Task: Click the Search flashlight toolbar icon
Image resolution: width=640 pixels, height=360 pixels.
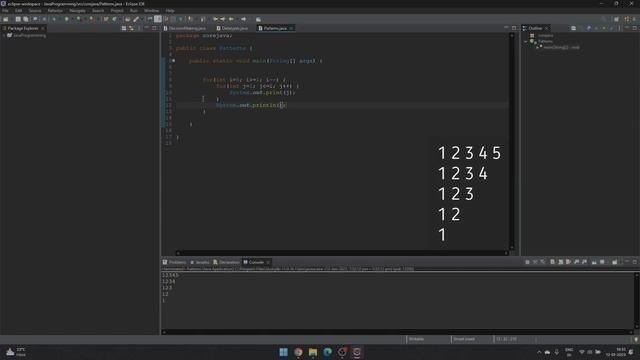Action: (136, 19)
